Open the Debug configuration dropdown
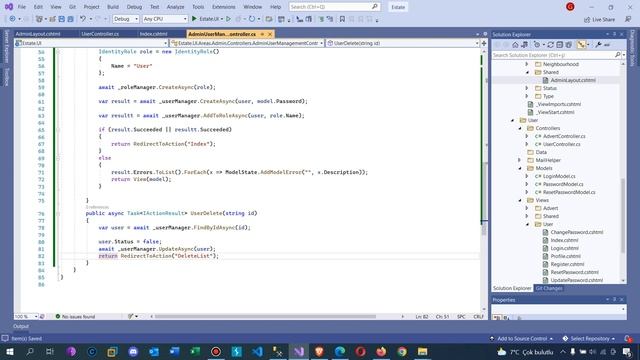The height and width of the screenshot is (360, 640). 126,19
